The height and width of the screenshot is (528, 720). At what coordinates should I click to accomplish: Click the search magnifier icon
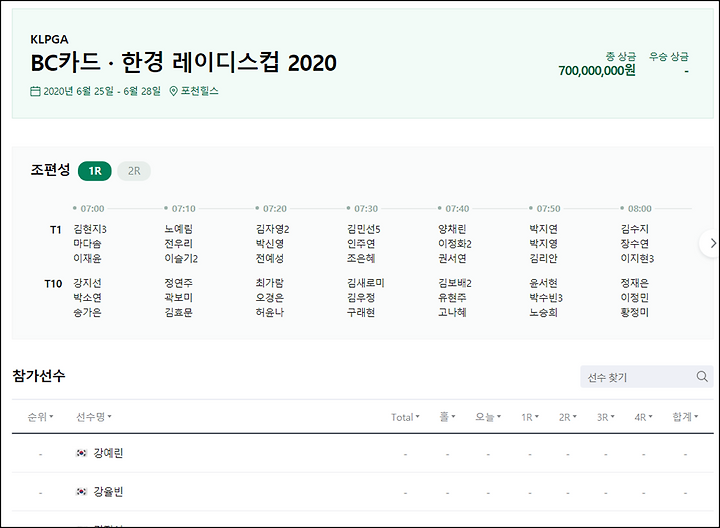(702, 376)
